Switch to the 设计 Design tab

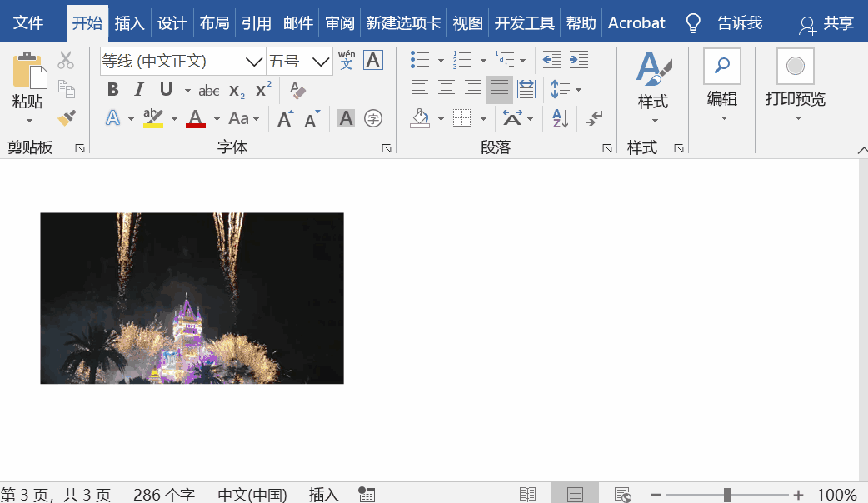[x=172, y=23]
